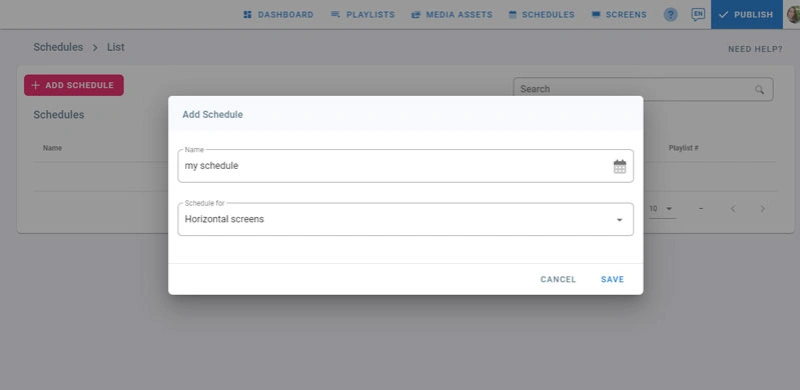Expand the Schedule for dropdown
Viewport: 800px width, 390px height.
point(406,220)
